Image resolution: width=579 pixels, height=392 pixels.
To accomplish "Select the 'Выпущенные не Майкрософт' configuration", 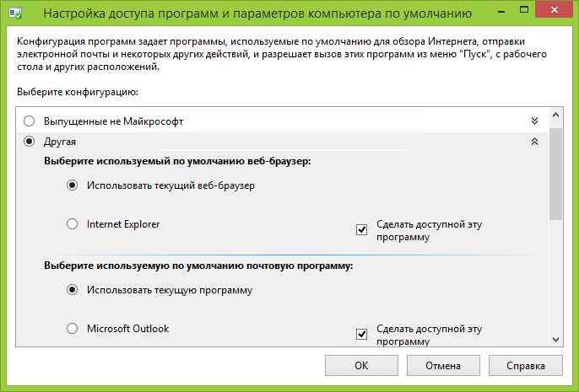I will click(x=30, y=121).
